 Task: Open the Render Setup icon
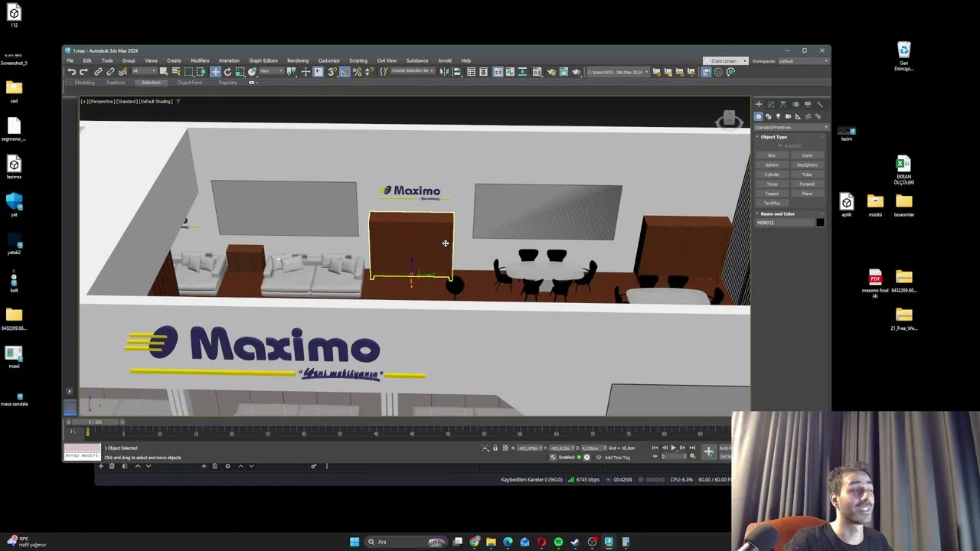(x=552, y=72)
